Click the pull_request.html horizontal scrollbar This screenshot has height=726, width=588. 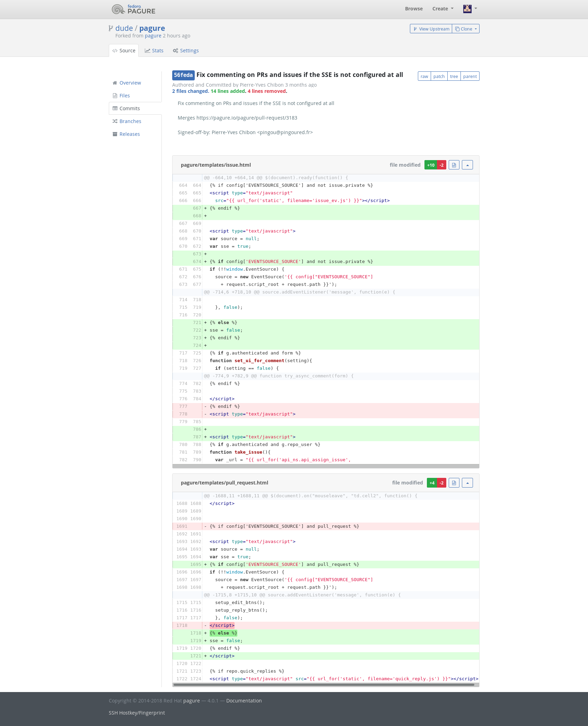(x=324, y=684)
